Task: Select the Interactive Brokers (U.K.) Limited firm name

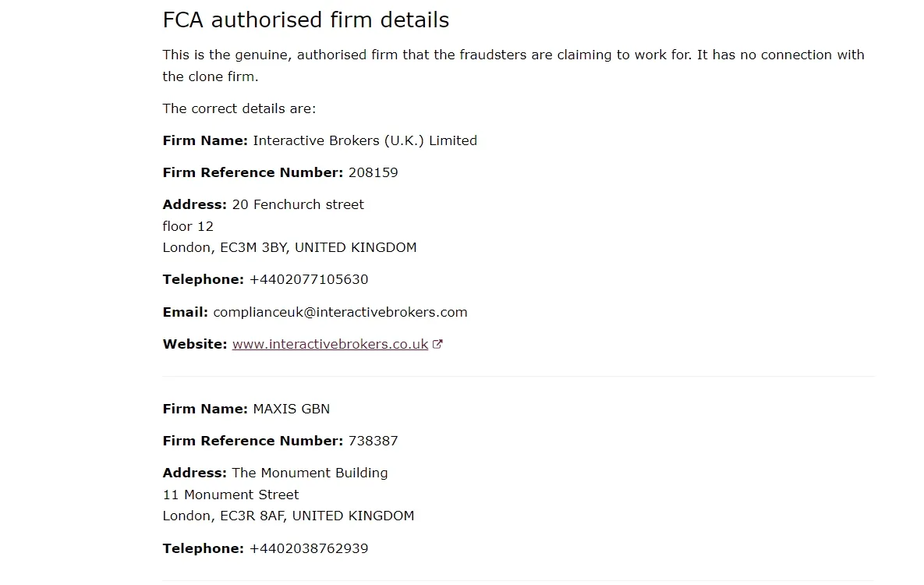Action: point(365,140)
